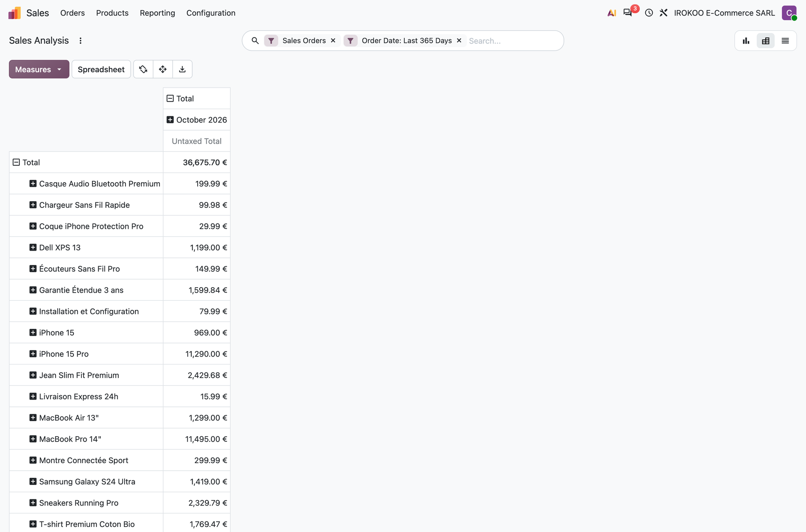
Task: Click the 11,495.00 € MacBook Pro cell
Action: tap(196, 439)
